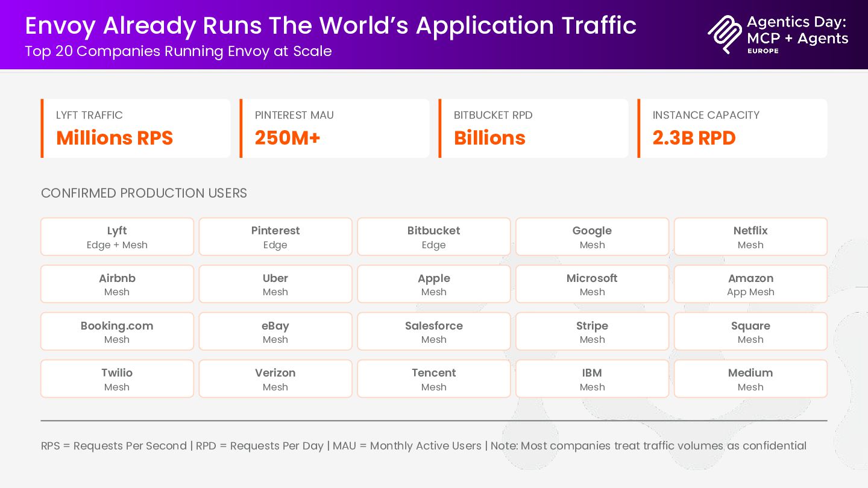
Task: Click the Tencent Mesh card
Action: pyautogui.click(x=434, y=379)
